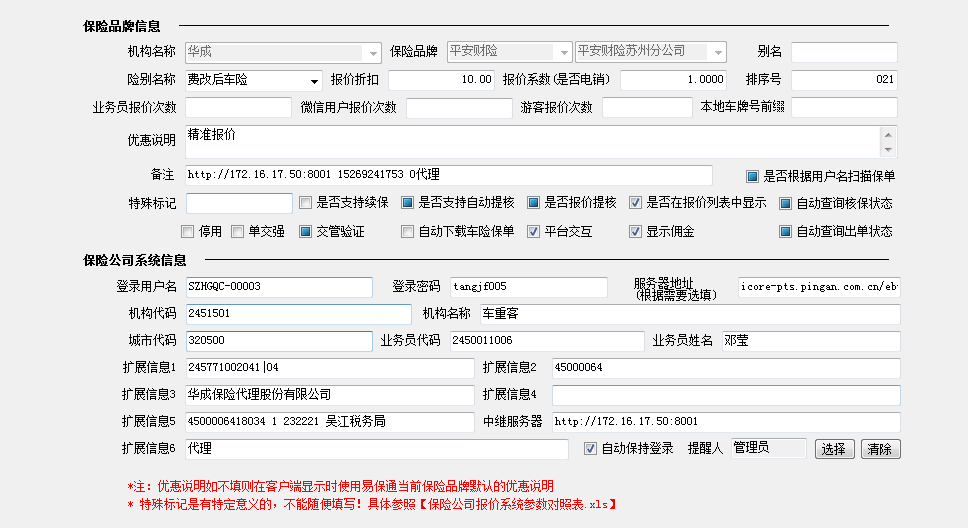The height and width of the screenshot is (528, 968).
Task: Uncheck 平台交互 checkbox
Action: [x=533, y=232]
